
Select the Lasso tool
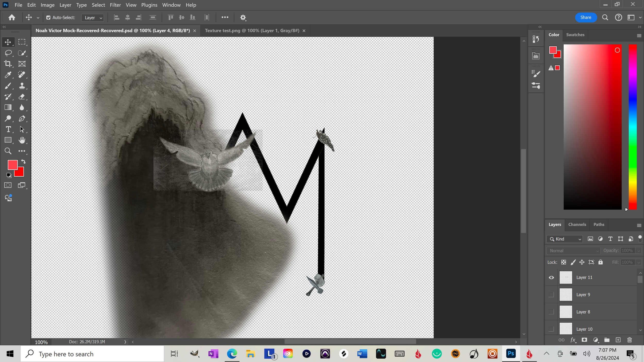point(8,53)
